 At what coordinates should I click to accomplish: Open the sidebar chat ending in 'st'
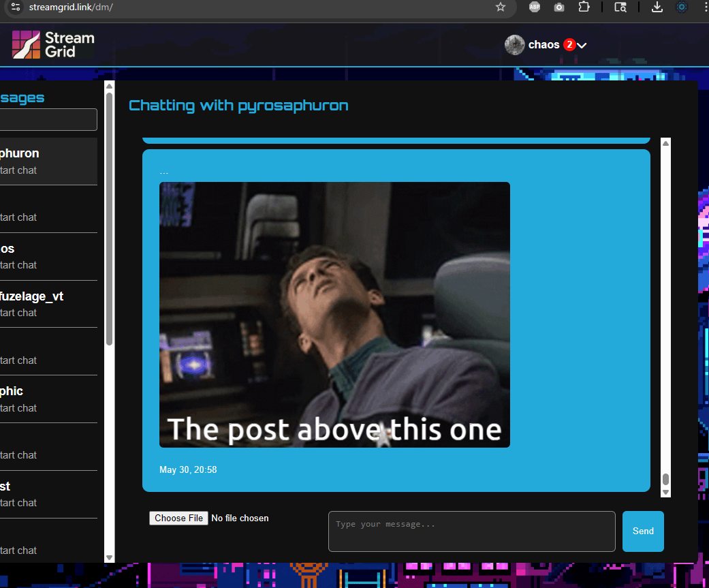click(48, 495)
